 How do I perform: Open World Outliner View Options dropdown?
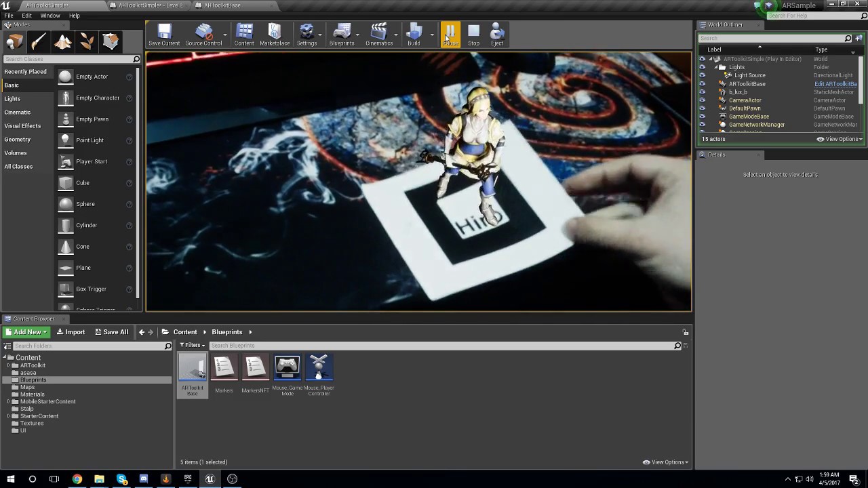click(x=840, y=139)
